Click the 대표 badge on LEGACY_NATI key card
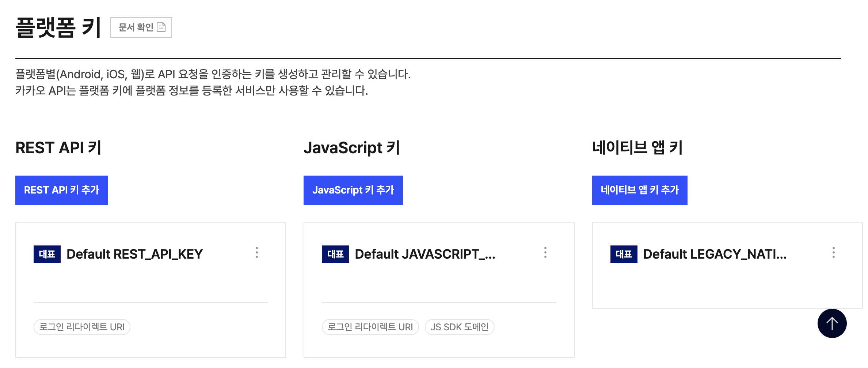Image resolution: width=868 pixels, height=368 pixels. (624, 254)
